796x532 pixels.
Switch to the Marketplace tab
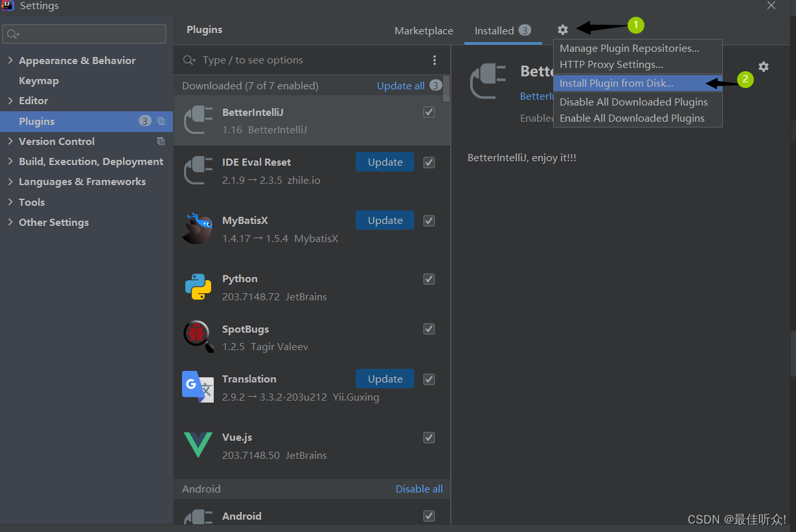[x=424, y=30]
